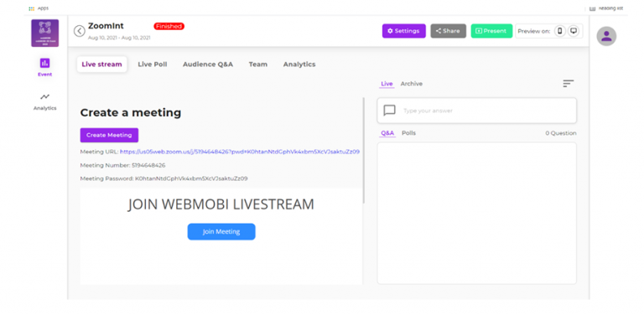Open the Team tab
The height and width of the screenshot is (315, 644).
point(258,65)
